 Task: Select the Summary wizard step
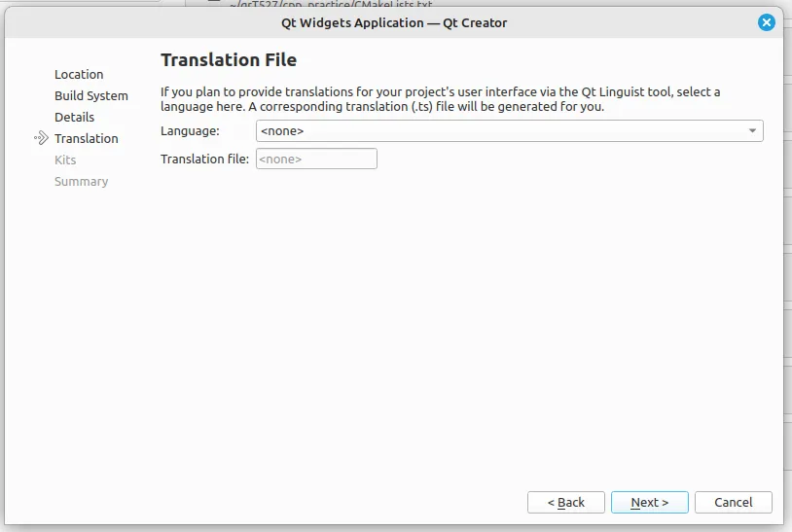82,181
